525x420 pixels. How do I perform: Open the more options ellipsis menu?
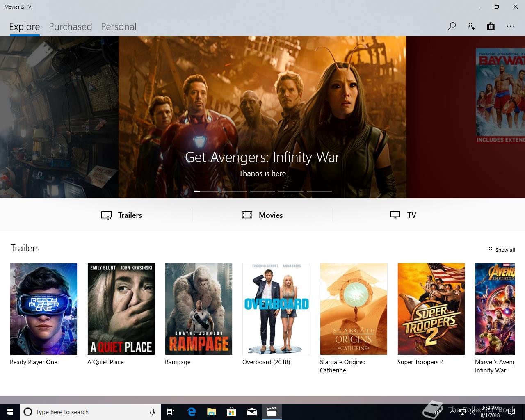tap(510, 26)
